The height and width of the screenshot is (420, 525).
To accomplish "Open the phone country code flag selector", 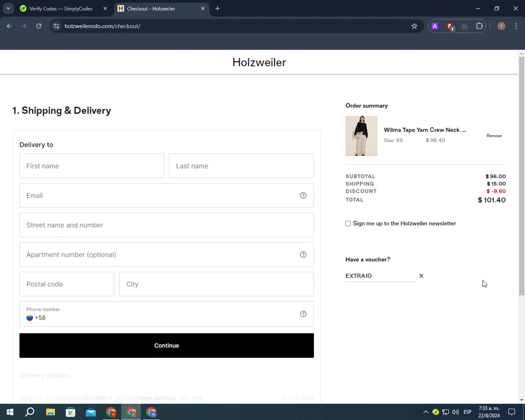I will [30, 318].
